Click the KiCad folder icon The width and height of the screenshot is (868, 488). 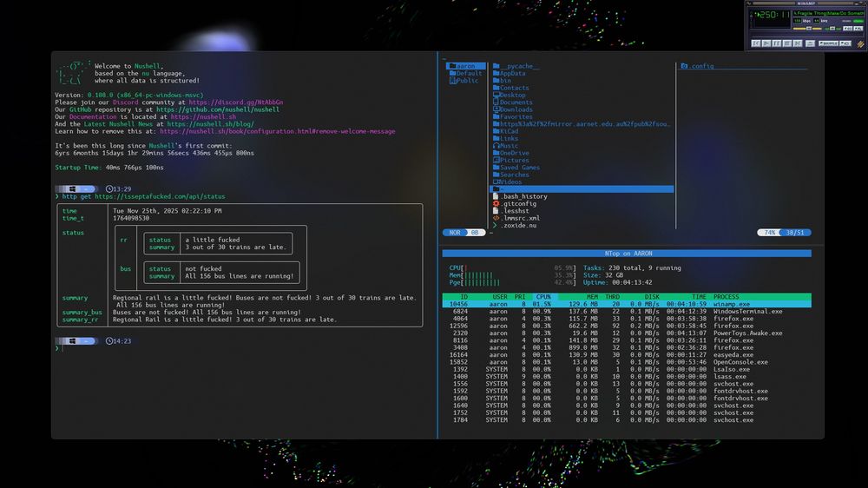(496, 131)
